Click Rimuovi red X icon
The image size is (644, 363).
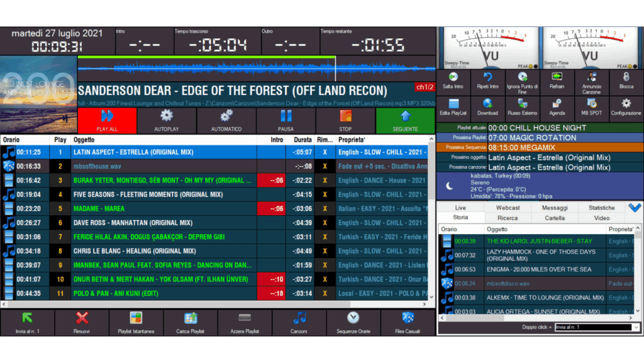[x=82, y=318]
